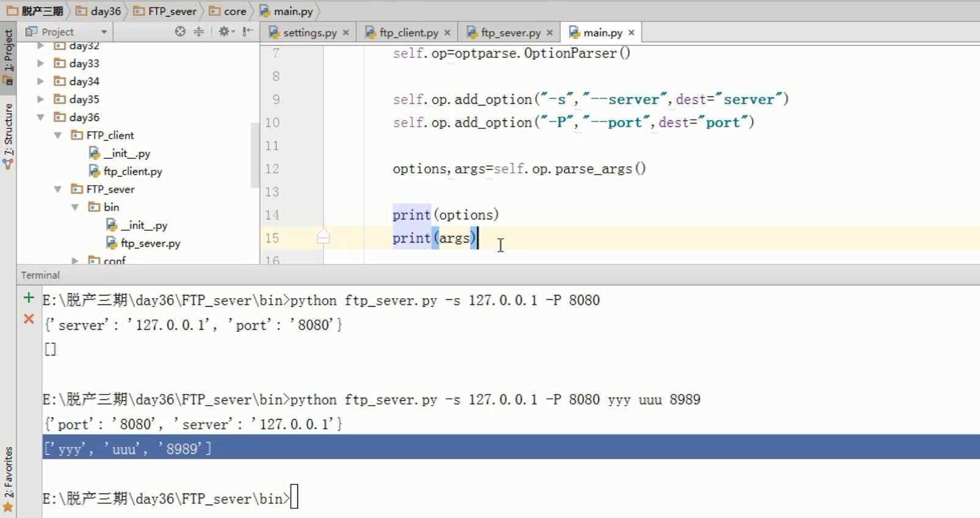This screenshot has height=518, width=980.
Task: Click the parse_args() code line
Action: point(519,169)
